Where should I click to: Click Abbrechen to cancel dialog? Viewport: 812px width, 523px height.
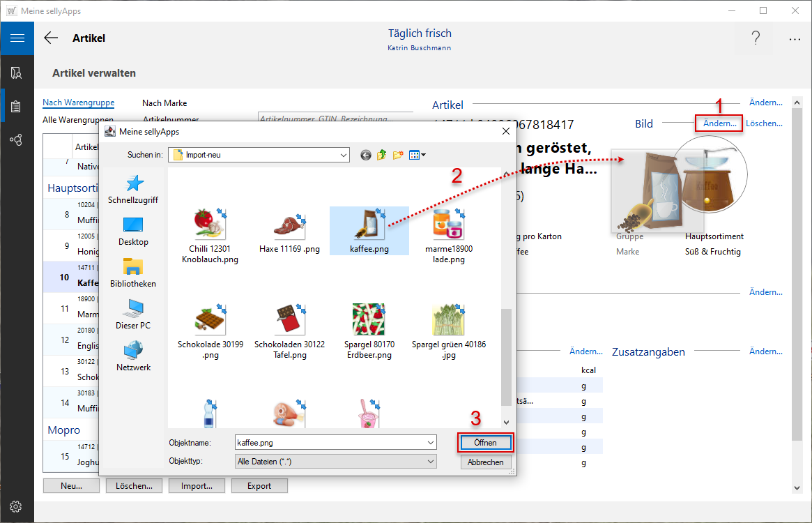(485, 462)
